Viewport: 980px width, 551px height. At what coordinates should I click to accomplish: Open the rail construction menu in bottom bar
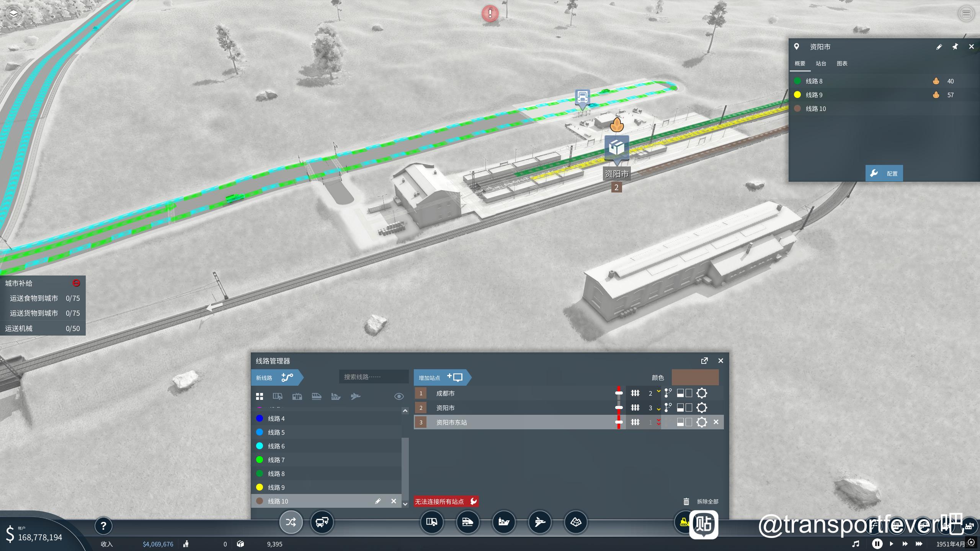point(467,522)
